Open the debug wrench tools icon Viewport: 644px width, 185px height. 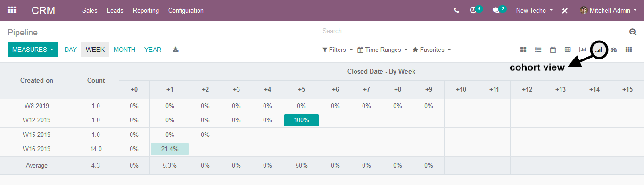565,10
